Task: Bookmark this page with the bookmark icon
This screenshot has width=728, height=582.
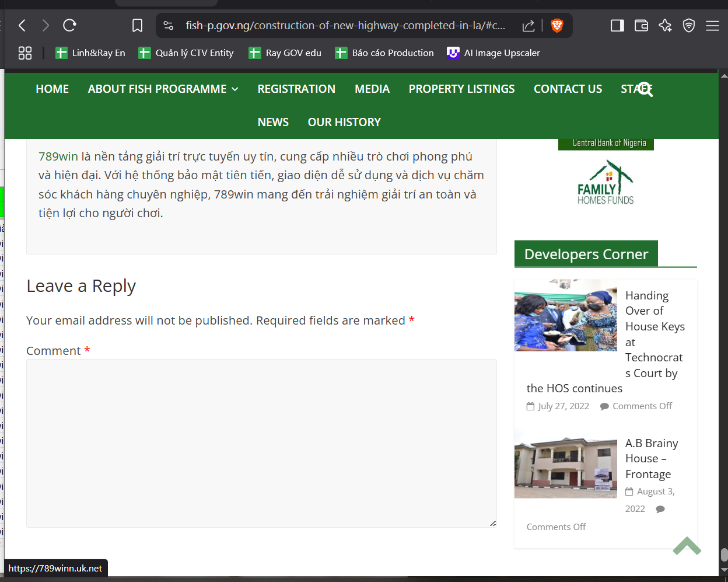Action: click(x=138, y=25)
